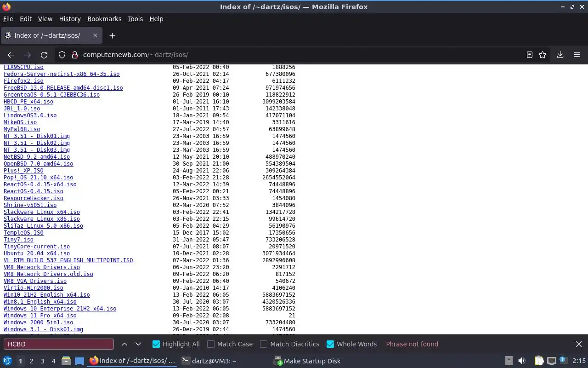Switch to virtual desktop 4
588x368 pixels.
pyautogui.click(x=54, y=361)
